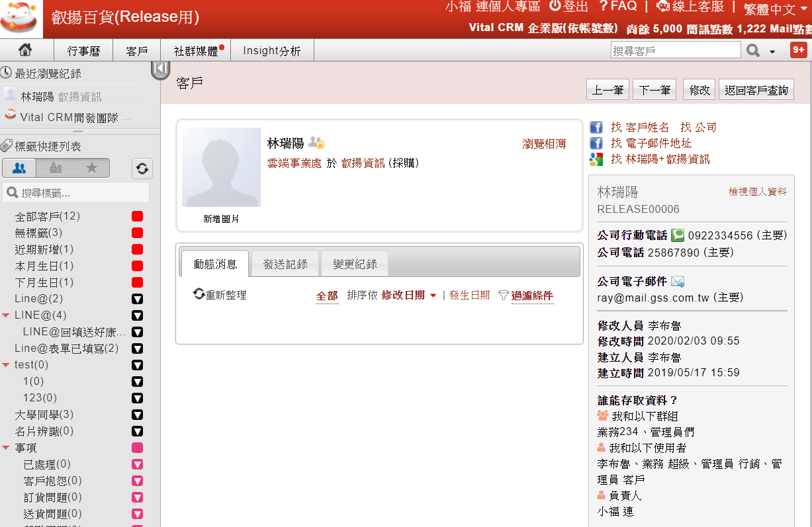Click the magnifier search icon
The width and height of the screenshot is (812, 527).
click(752, 50)
